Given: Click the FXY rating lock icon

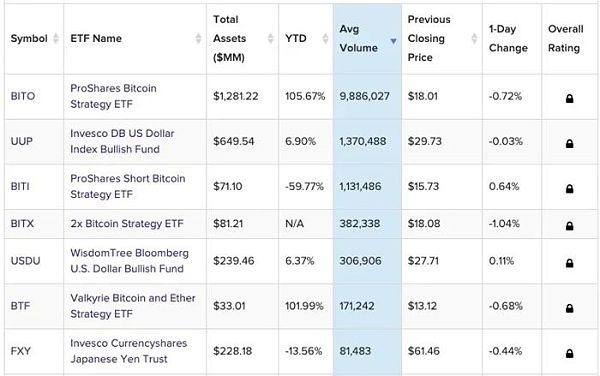Looking at the screenshot, I should (569, 353).
